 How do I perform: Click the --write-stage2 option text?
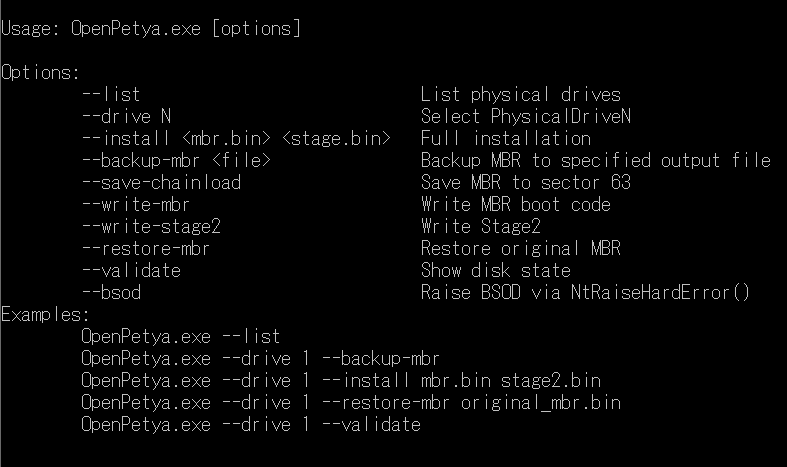point(152,226)
